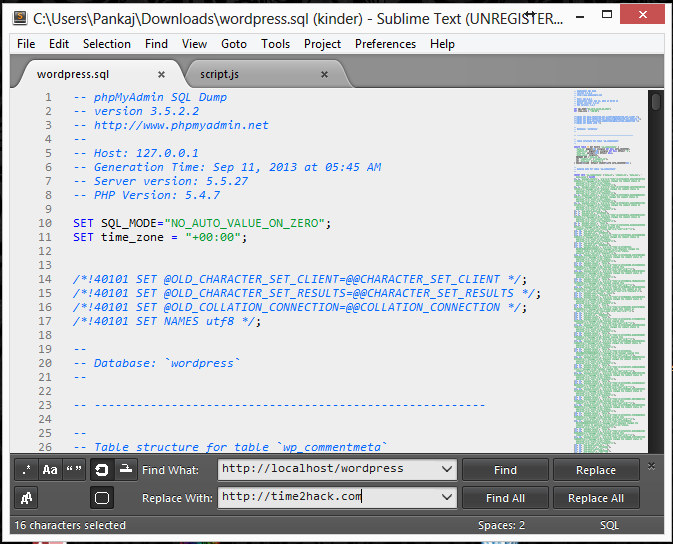
Task: Click the Replace All button
Action: [x=596, y=498]
